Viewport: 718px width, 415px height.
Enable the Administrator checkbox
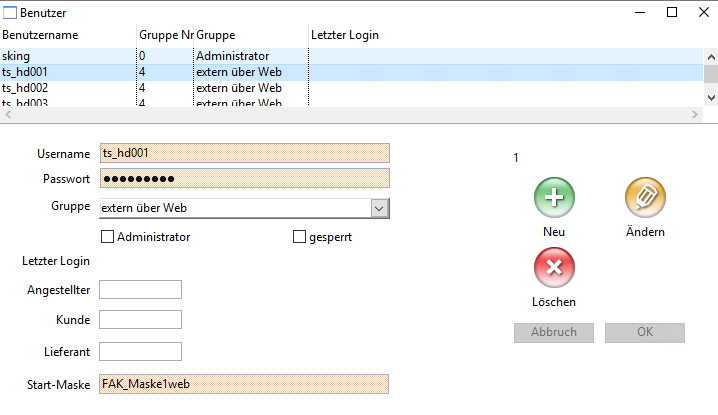point(108,237)
